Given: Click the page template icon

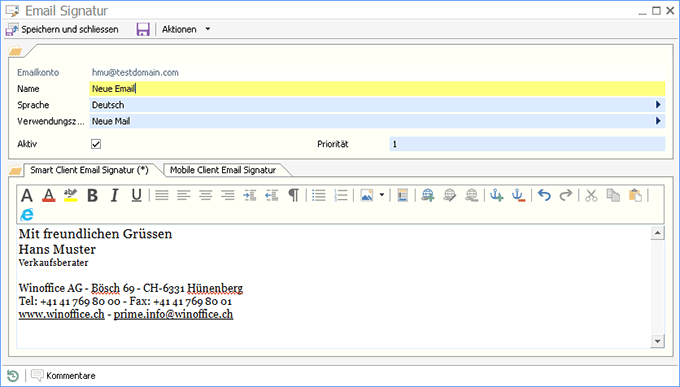Looking at the screenshot, I should tap(402, 196).
